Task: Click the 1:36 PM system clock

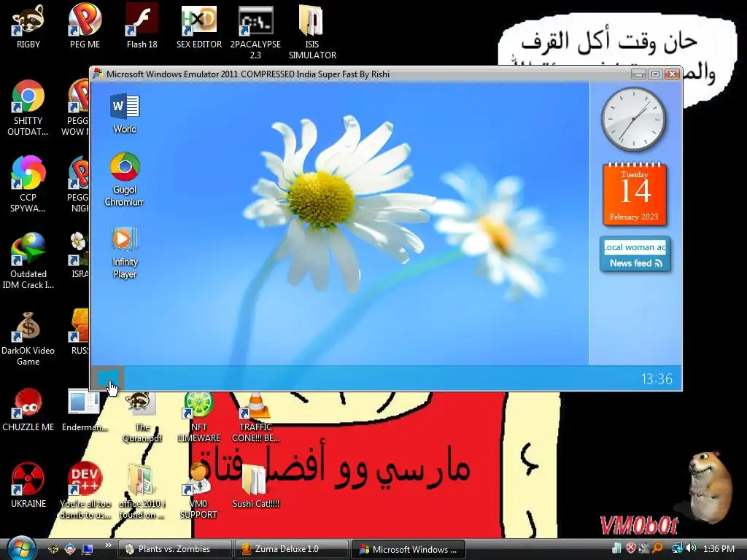Action: 719,549
